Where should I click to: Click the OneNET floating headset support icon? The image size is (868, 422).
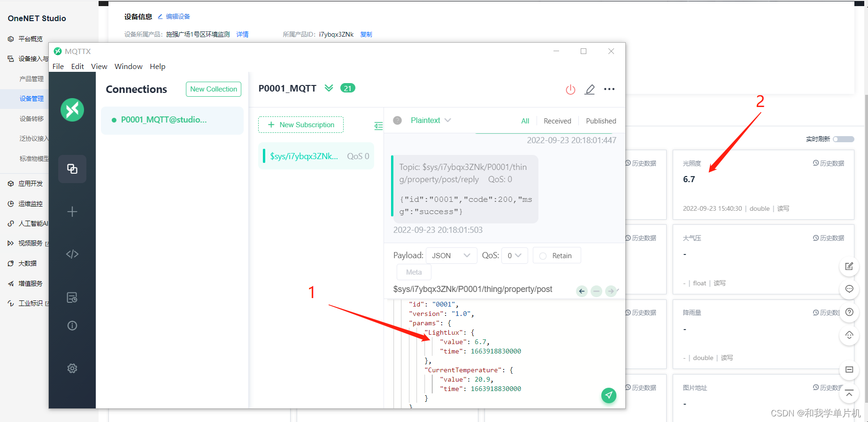(849, 335)
